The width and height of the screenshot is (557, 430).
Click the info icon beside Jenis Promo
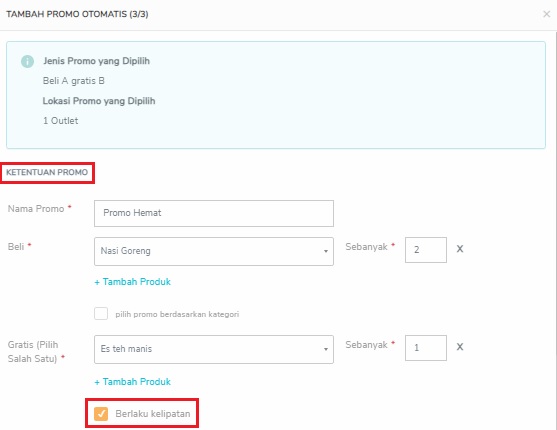pos(27,61)
